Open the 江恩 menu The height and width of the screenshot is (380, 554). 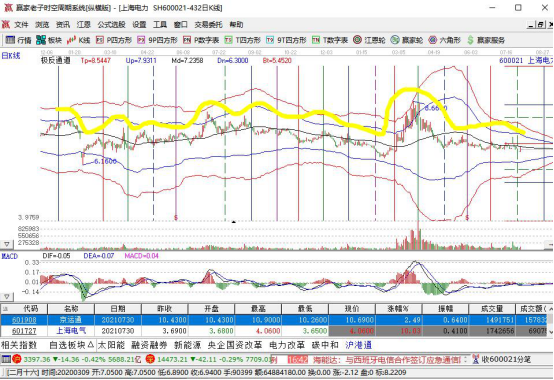point(84,24)
